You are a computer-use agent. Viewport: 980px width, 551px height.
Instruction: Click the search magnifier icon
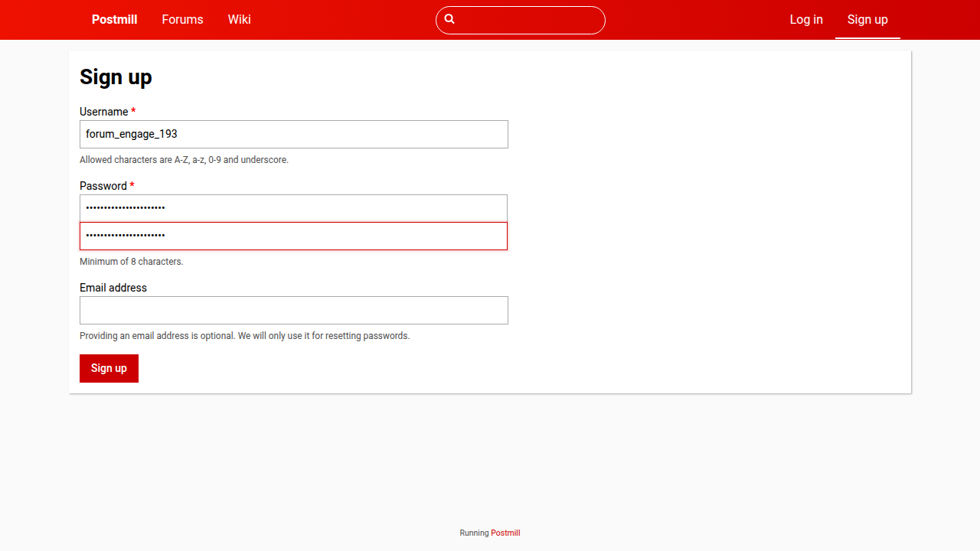pos(449,19)
